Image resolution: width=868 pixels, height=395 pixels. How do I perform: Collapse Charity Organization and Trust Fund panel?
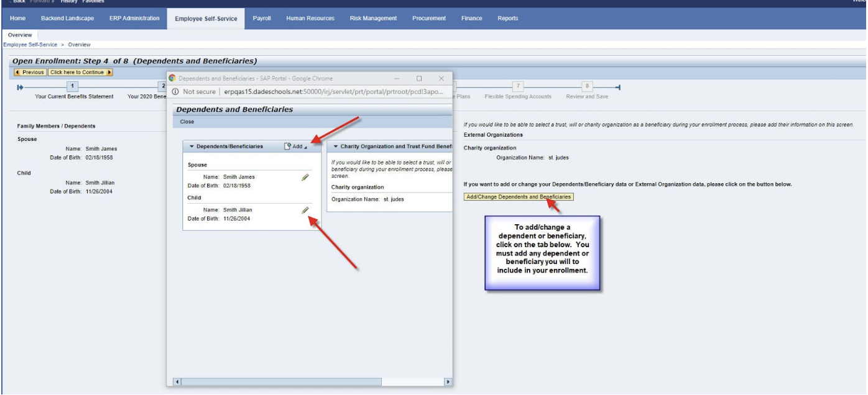click(x=336, y=147)
